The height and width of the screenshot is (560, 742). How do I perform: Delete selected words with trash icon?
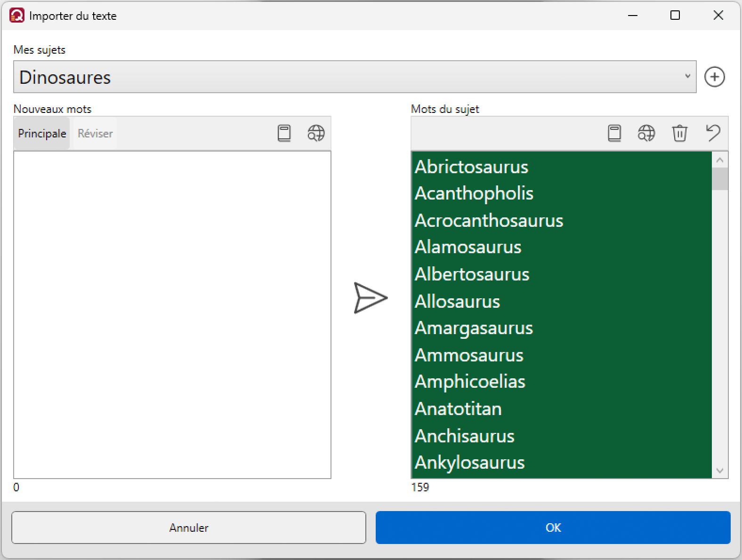click(679, 134)
